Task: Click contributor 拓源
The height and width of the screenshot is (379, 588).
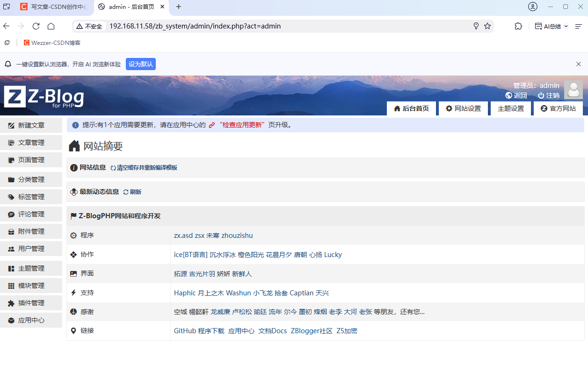Action: click(x=181, y=274)
